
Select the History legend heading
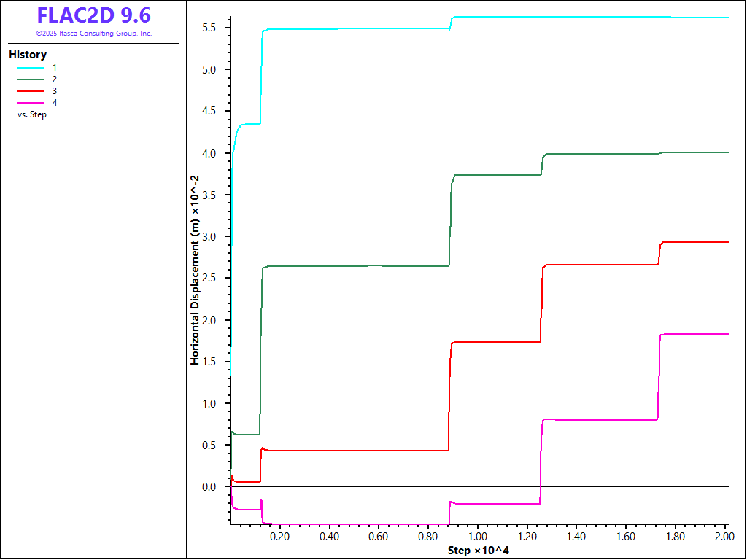point(28,55)
